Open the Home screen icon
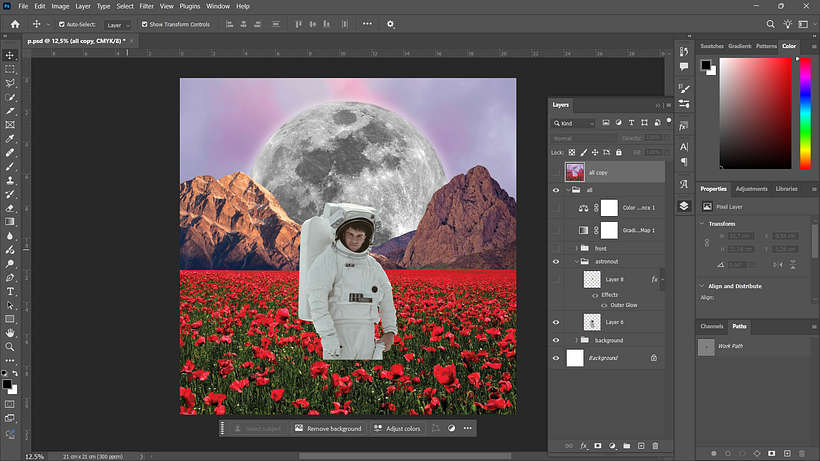 click(15, 24)
